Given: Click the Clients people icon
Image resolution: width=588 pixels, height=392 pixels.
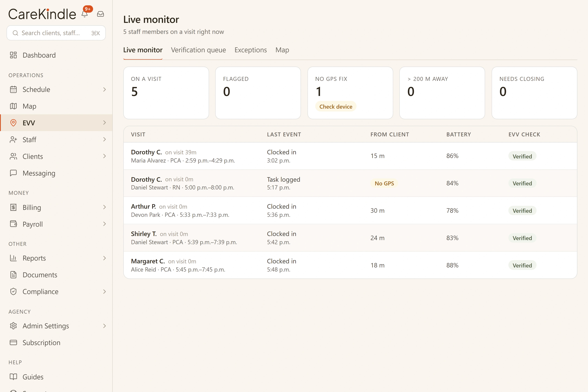Looking at the screenshot, I should click(x=13, y=156).
